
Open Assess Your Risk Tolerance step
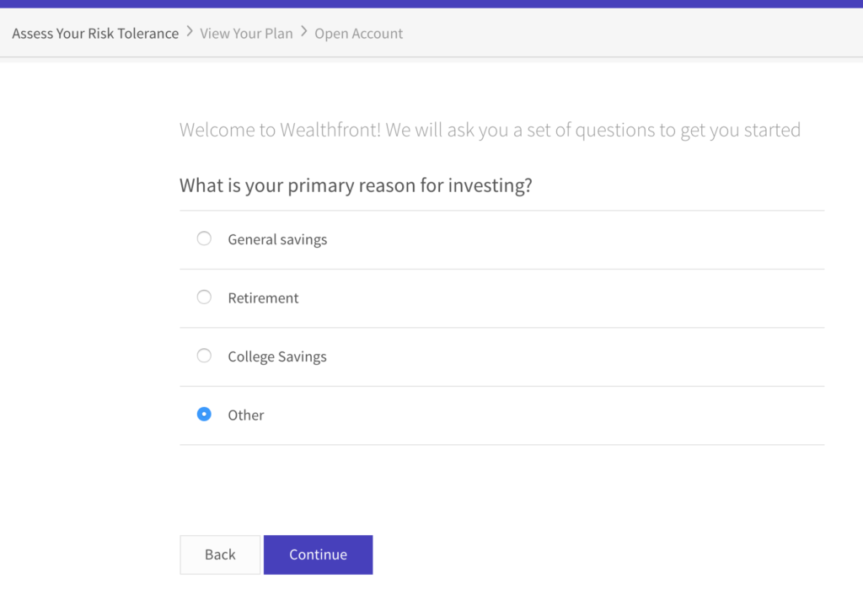[x=95, y=34]
